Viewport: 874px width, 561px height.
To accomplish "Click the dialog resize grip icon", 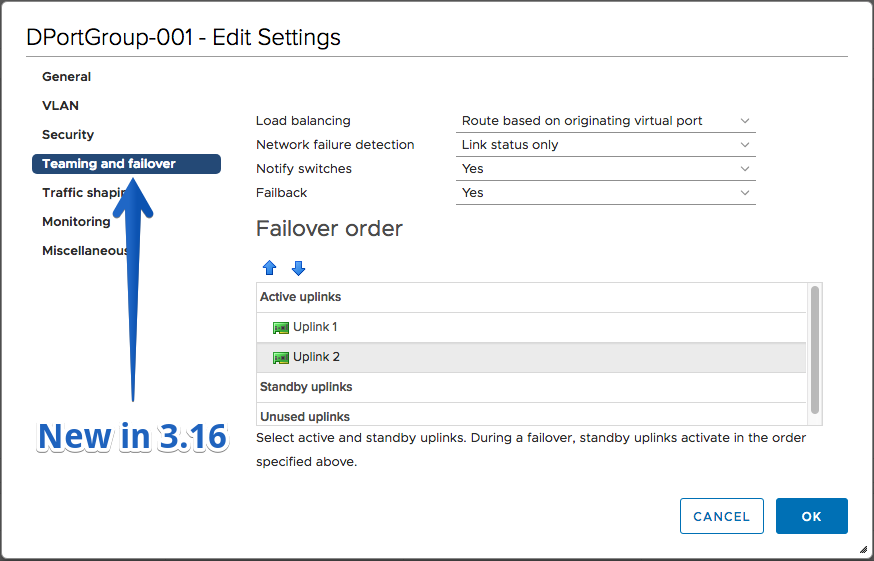I will pos(863,549).
